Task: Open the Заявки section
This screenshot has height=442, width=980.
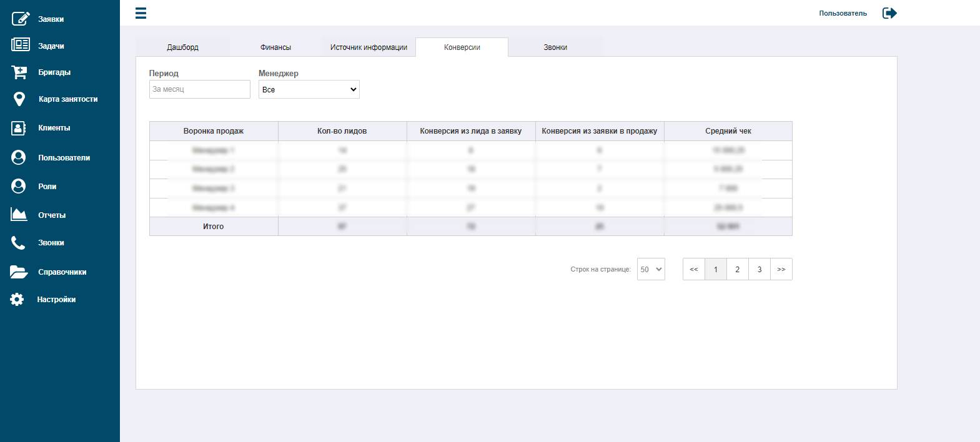Action: [x=51, y=19]
